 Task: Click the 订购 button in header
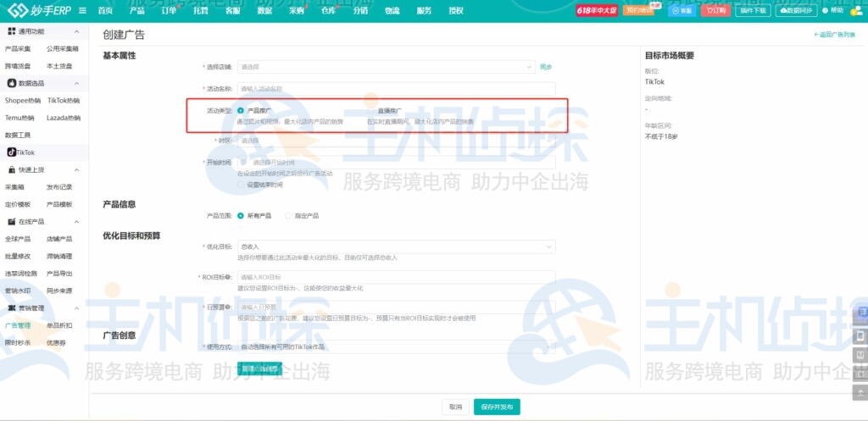715,10
